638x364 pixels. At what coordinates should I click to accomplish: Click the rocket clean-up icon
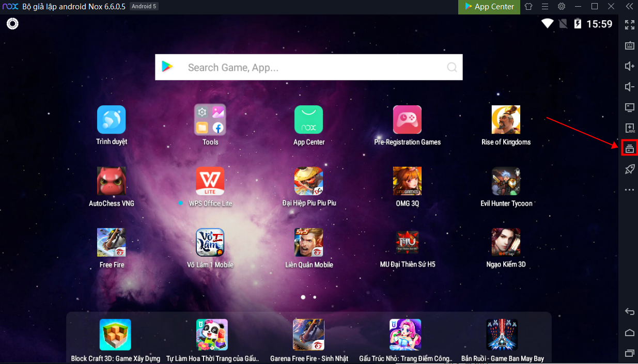click(629, 169)
